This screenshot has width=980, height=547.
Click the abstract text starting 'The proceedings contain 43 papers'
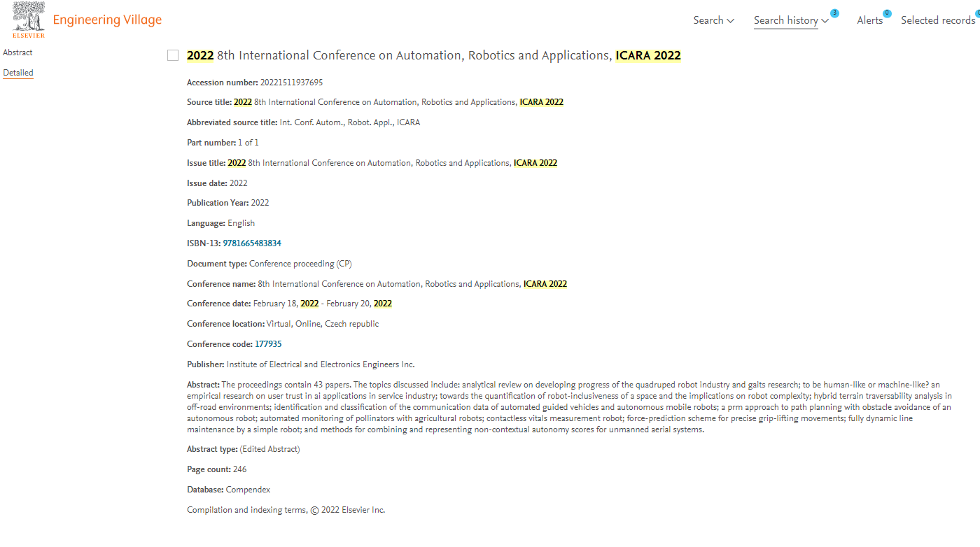click(569, 407)
